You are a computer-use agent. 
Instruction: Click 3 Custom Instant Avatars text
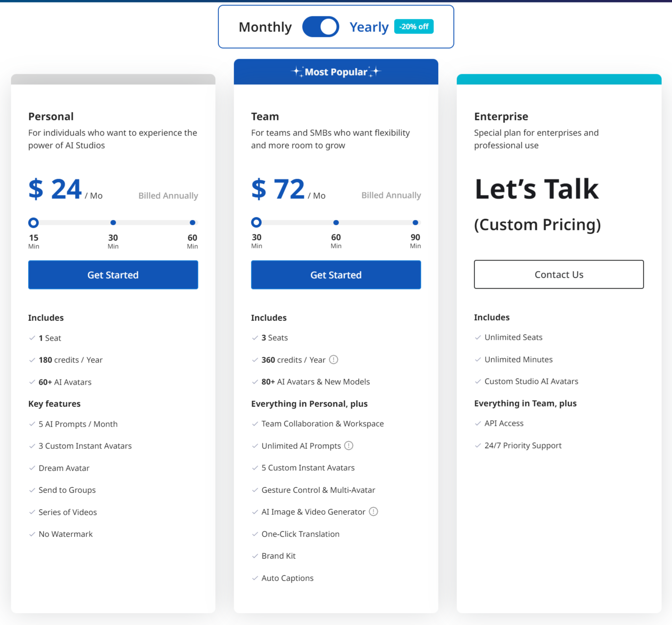(85, 446)
